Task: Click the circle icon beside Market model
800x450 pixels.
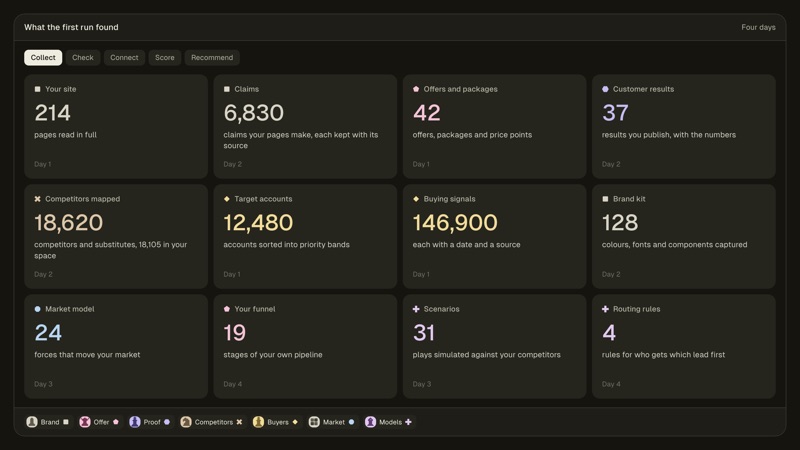Action: [37, 309]
